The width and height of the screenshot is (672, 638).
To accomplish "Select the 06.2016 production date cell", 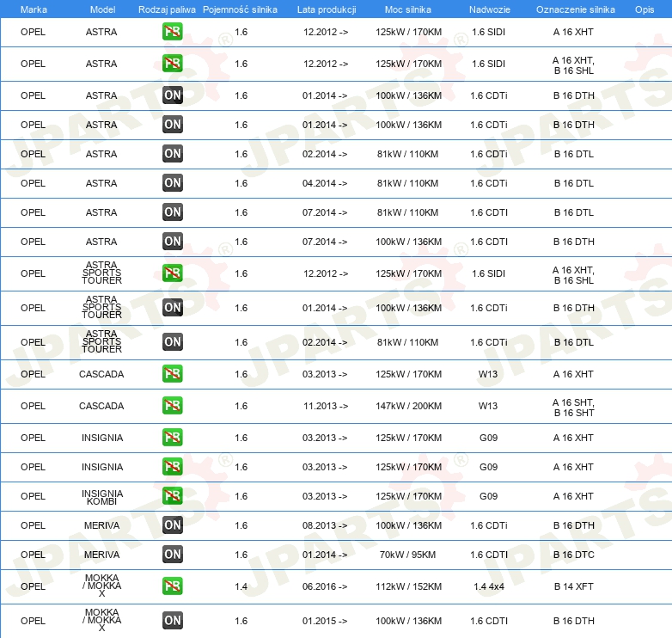I will point(325,586).
